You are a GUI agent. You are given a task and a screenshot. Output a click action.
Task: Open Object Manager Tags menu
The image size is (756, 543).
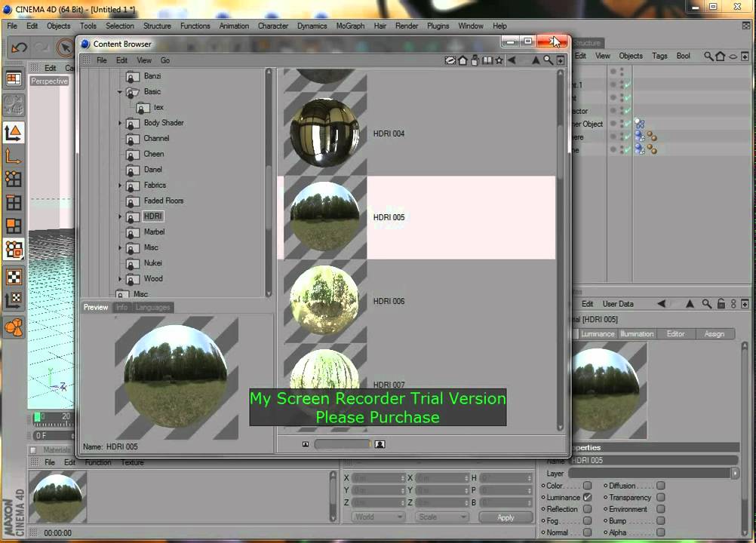click(x=659, y=56)
